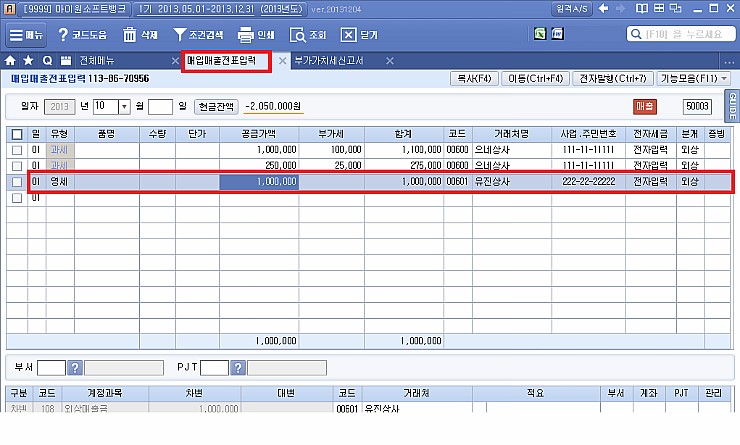Viewport: 740px width, 445px height.
Task: Click the 부가세 100,000 cell
Action: tap(332, 150)
